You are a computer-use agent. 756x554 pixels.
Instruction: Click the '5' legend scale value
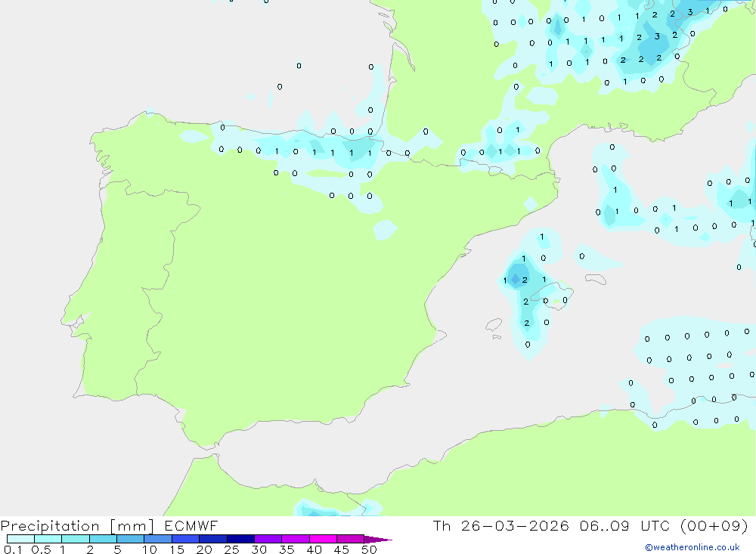click(117, 549)
